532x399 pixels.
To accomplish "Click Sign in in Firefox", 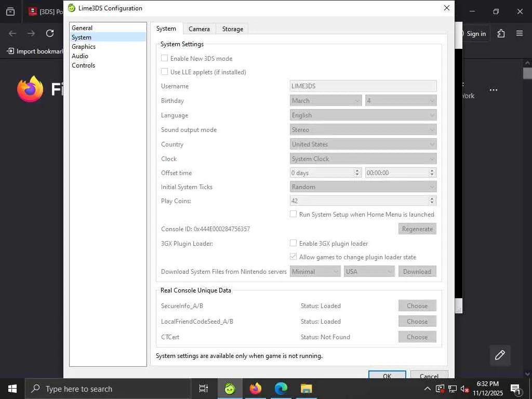I will (476, 33).
